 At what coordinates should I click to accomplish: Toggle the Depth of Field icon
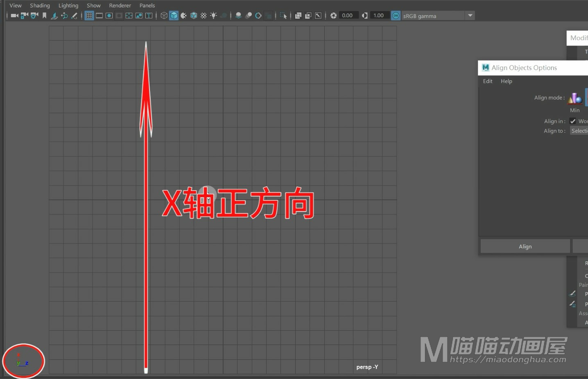(268, 16)
